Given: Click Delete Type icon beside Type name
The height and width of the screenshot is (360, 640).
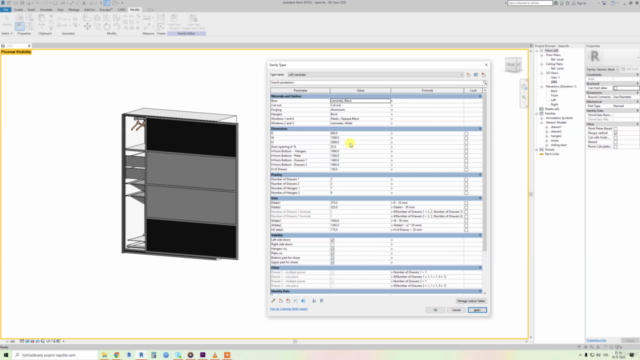Looking at the screenshot, I should click(484, 75).
